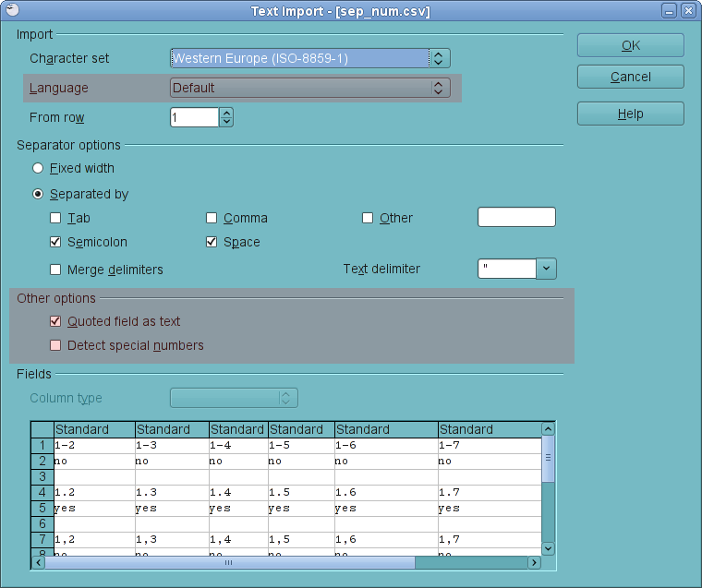The height and width of the screenshot is (588, 702).
Task: Select the Fixed width radio option
Action: coord(38,169)
